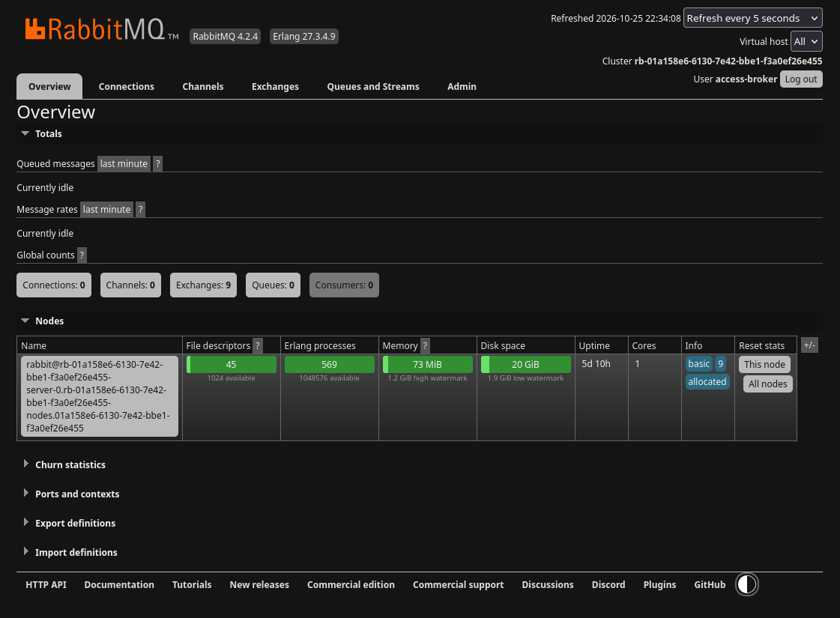Open help for Queued messages

coord(157,164)
